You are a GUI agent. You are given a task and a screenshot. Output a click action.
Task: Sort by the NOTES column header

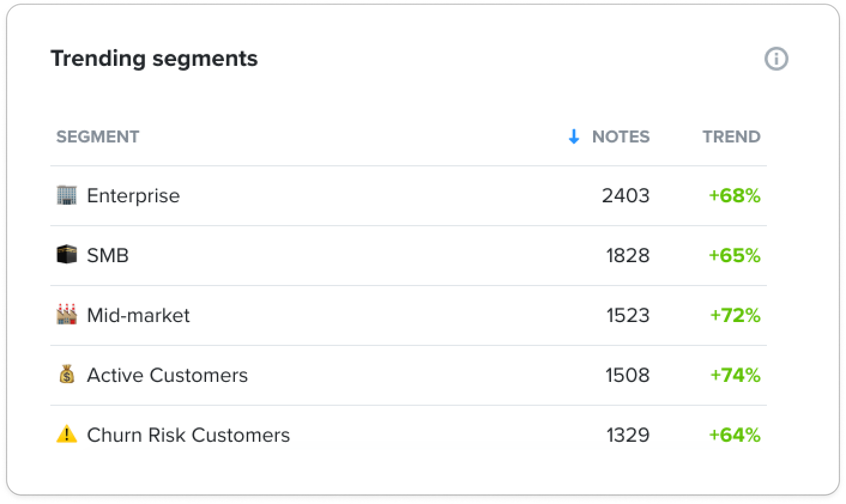620,136
